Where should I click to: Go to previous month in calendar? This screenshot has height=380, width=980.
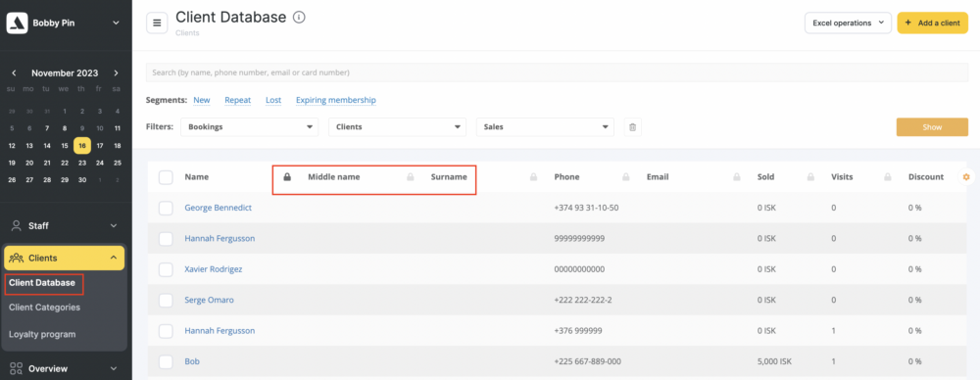pos(14,73)
